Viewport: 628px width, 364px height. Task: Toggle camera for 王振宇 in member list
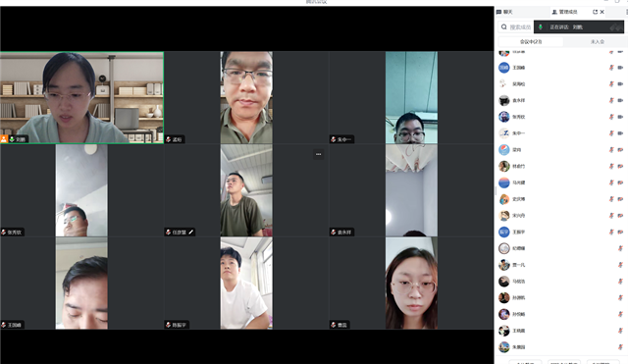click(620, 232)
